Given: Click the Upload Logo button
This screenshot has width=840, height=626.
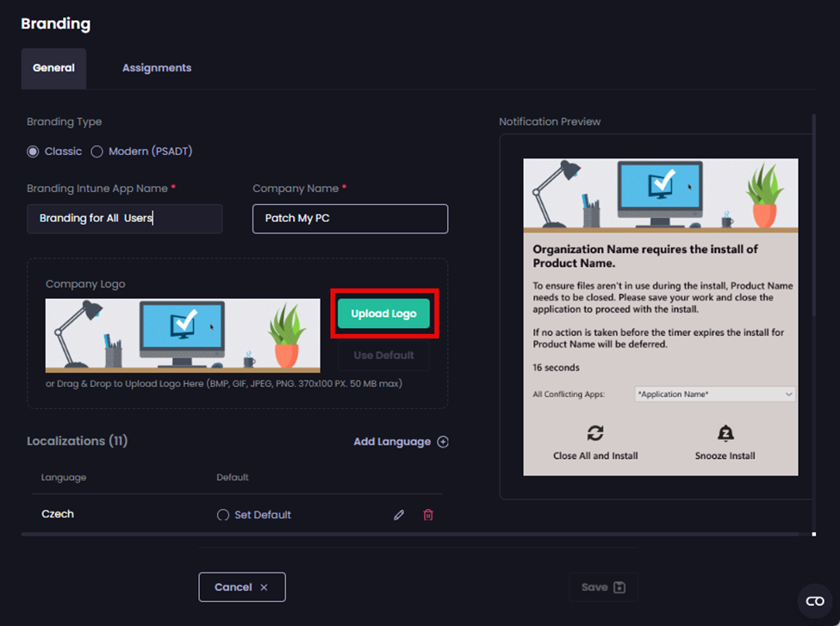Looking at the screenshot, I should [383, 315].
